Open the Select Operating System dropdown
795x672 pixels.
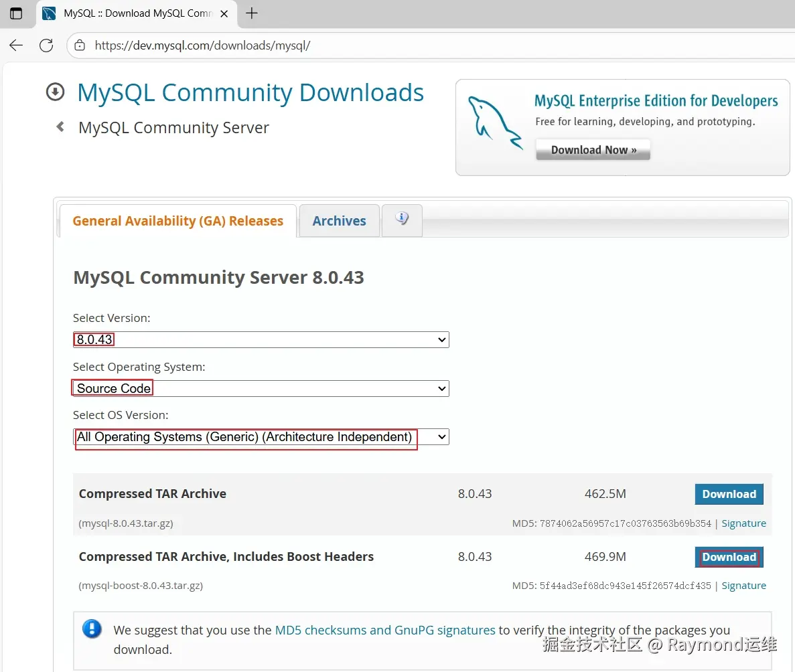click(261, 389)
